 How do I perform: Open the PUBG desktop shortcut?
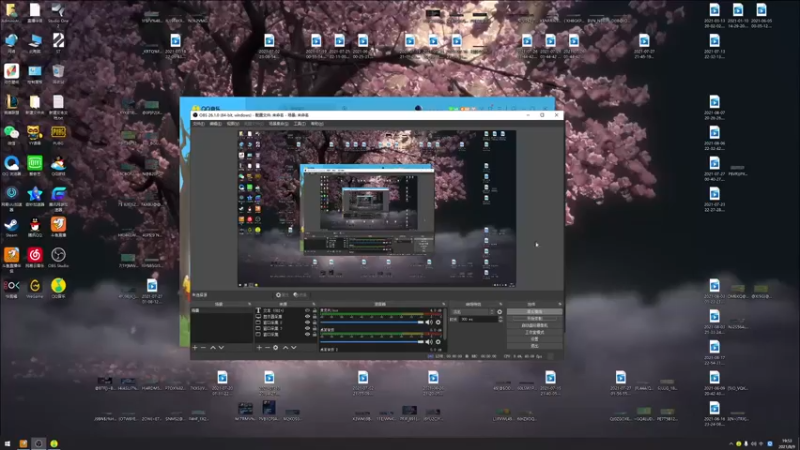click(58, 135)
